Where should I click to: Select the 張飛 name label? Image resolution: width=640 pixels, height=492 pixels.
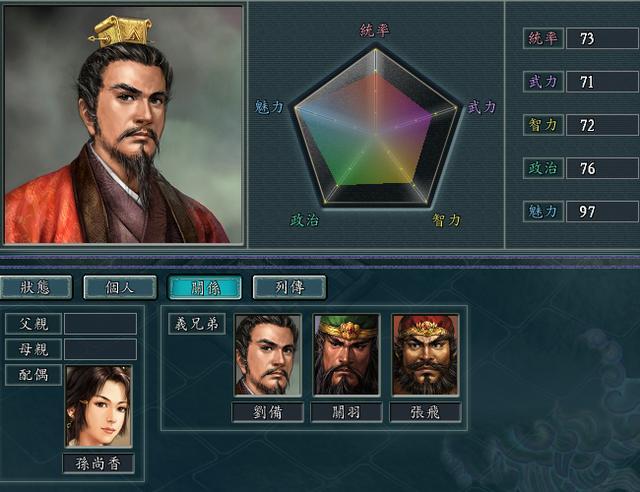click(x=425, y=412)
